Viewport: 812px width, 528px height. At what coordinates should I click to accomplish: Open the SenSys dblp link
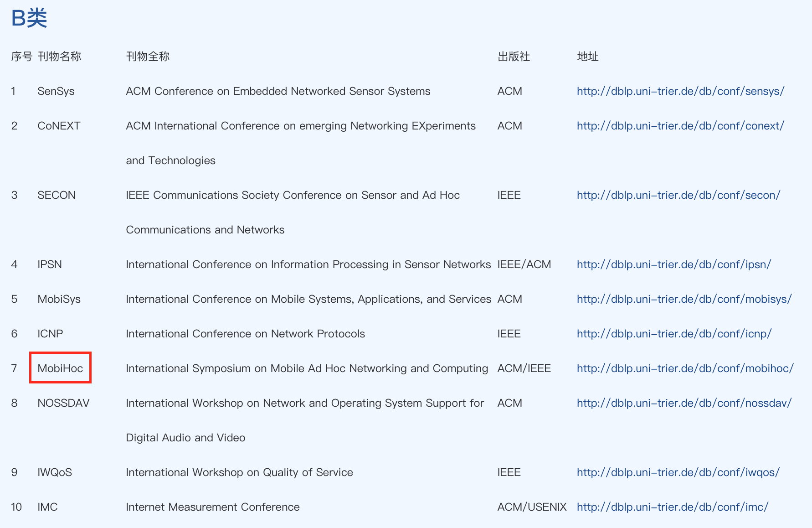click(x=680, y=91)
